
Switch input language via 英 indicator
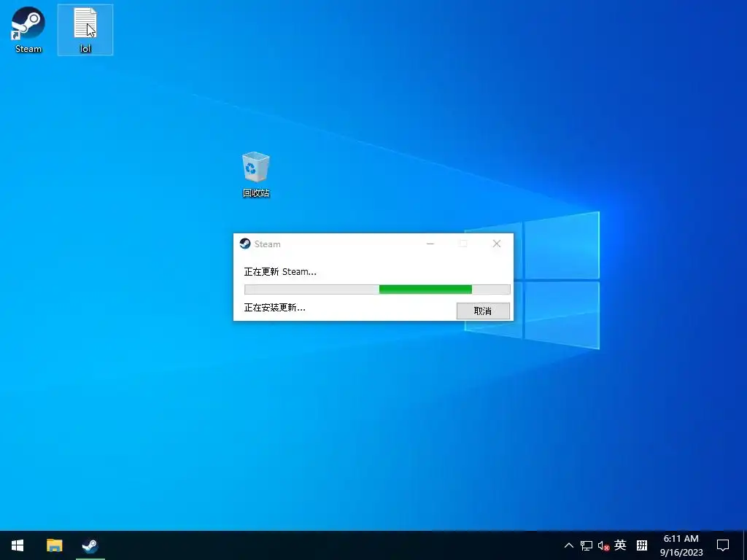(x=620, y=545)
